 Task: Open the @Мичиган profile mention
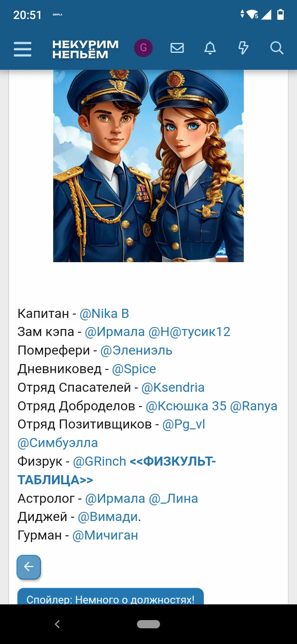105,535
